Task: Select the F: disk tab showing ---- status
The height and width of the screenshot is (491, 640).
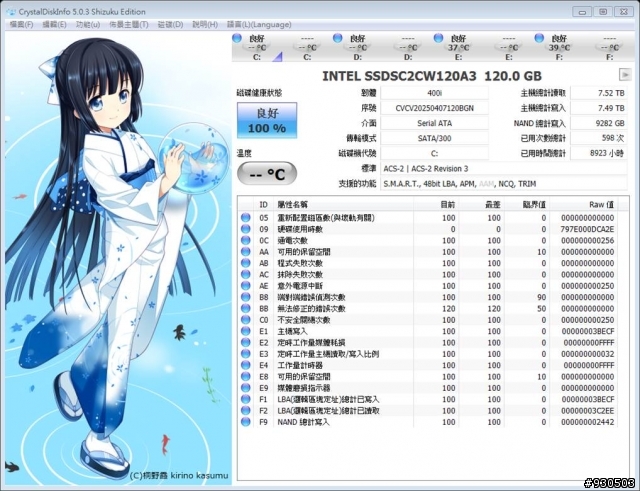Action: (610, 47)
